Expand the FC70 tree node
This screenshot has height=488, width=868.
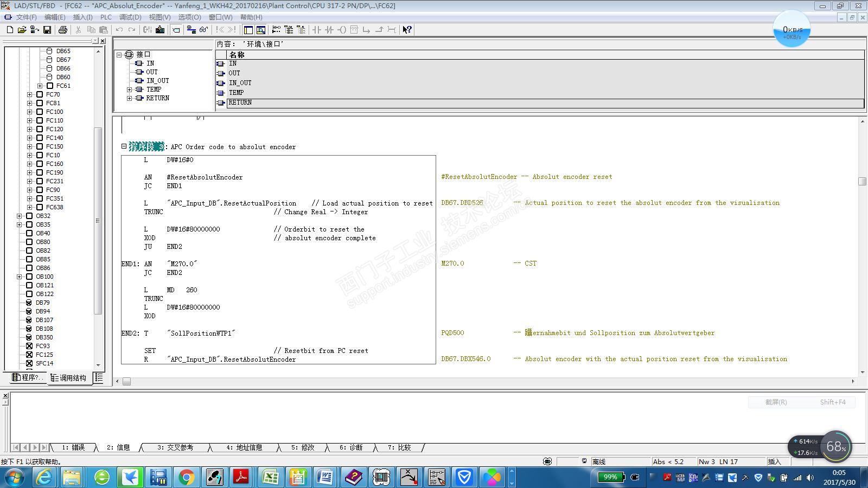tap(29, 94)
